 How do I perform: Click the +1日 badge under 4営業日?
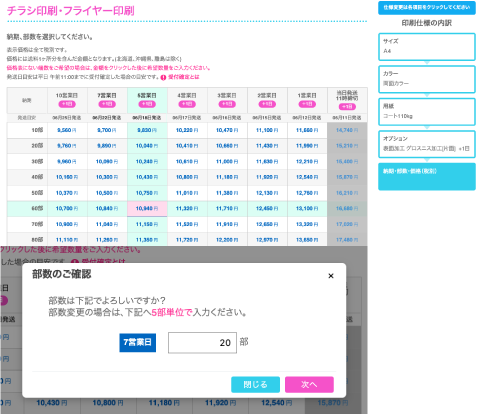click(x=187, y=104)
